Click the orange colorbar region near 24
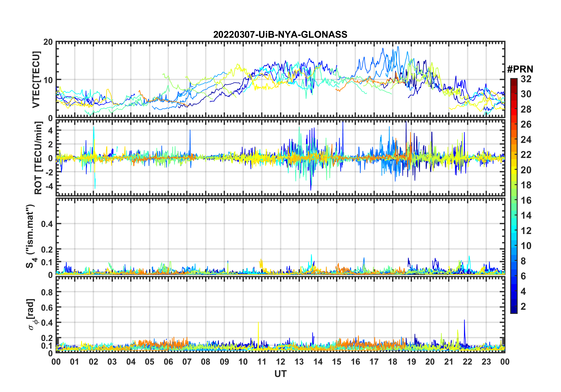 [514, 139]
